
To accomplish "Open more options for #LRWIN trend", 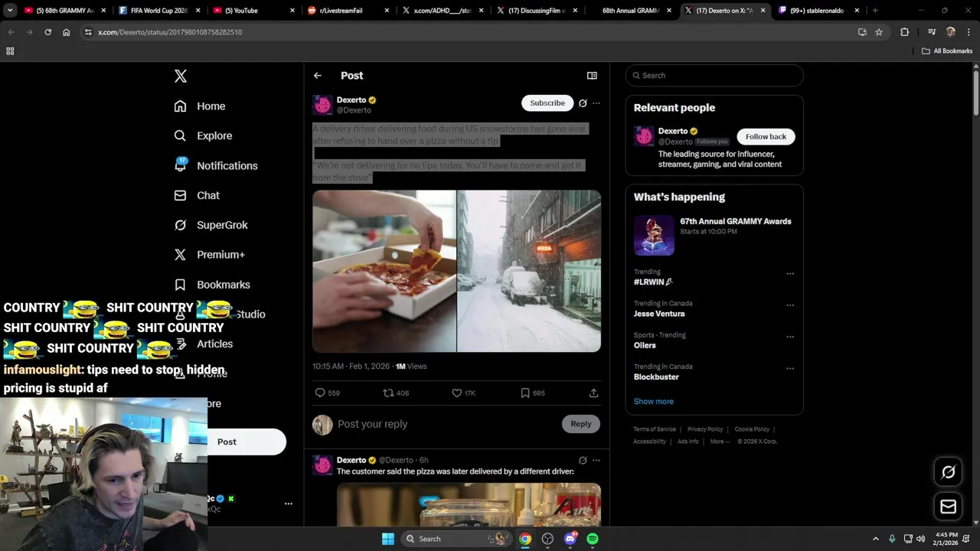I will pyautogui.click(x=790, y=273).
